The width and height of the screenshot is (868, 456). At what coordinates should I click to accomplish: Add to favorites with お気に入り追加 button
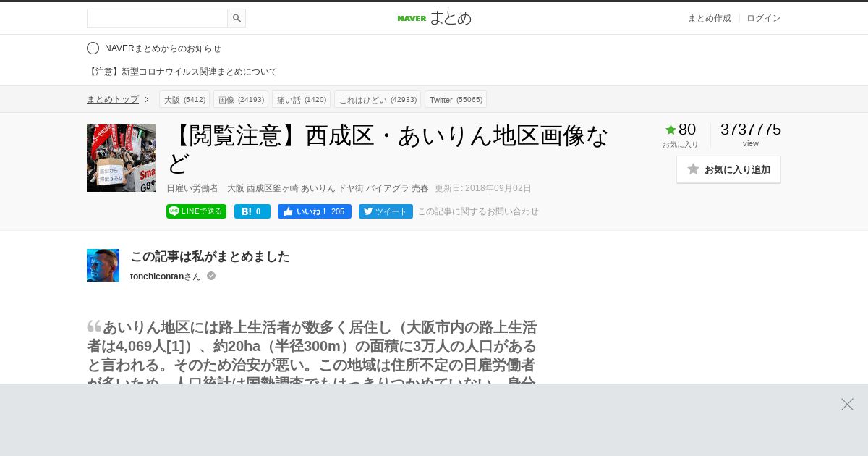coord(728,169)
